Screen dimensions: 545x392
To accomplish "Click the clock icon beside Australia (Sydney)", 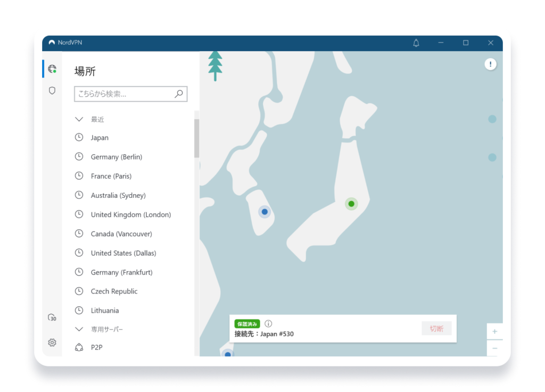I will tap(79, 195).
